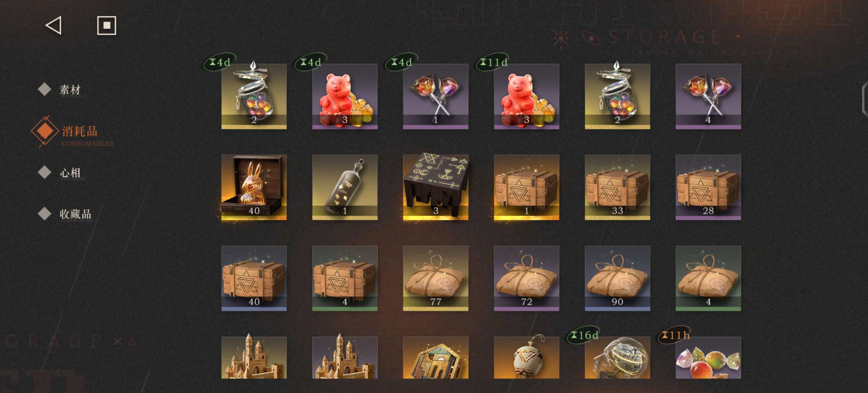
Task: Select the candy jar without a timer
Action: pyautogui.click(x=617, y=96)
